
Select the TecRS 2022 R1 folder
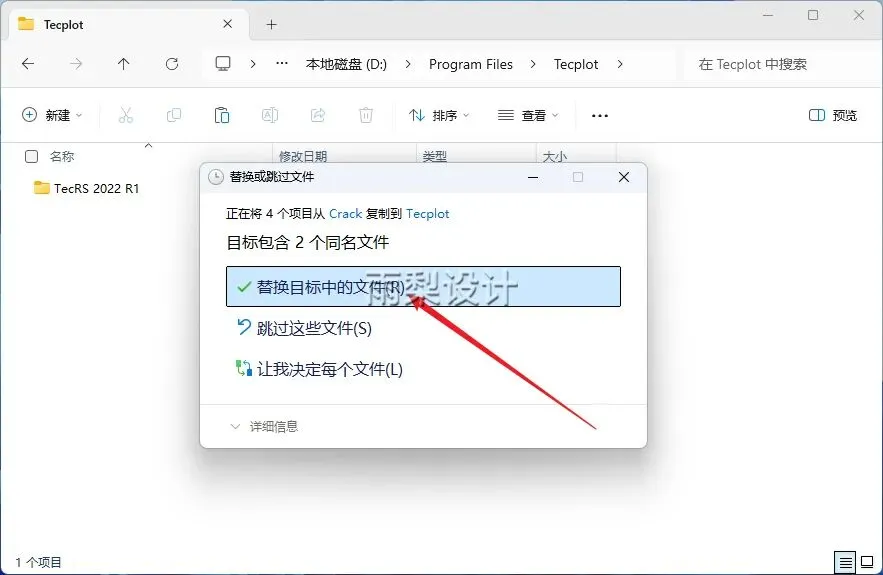pyautogui.click(x=87, y=188)
